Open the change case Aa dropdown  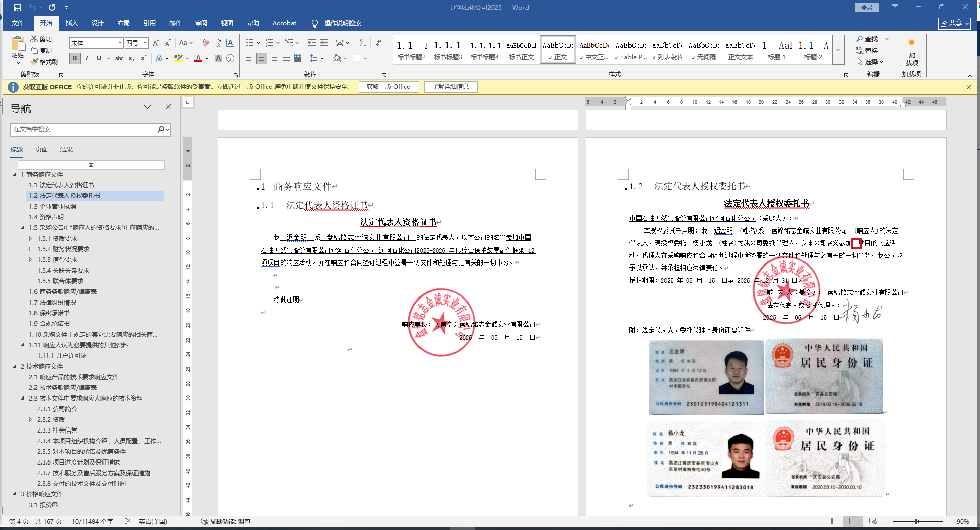coord(186,43)
